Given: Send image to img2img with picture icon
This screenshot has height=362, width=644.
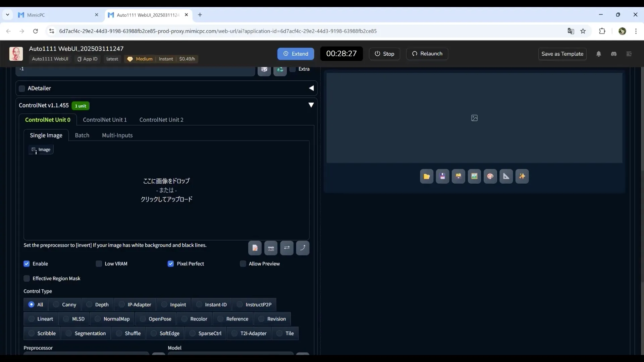Looking at the screenshot, I should tap(474, 176).
